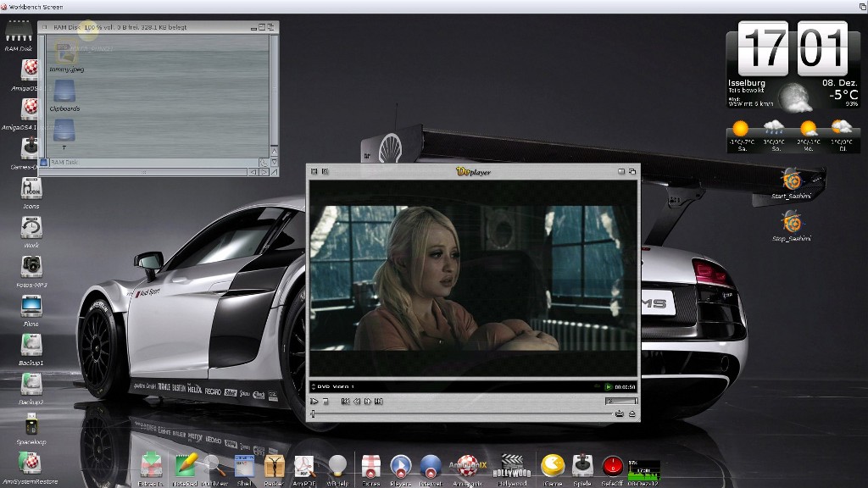This screenshot has width=868, height=488.
Task: Open AmiPDF from the dock
Action: [x=303, y=466]
